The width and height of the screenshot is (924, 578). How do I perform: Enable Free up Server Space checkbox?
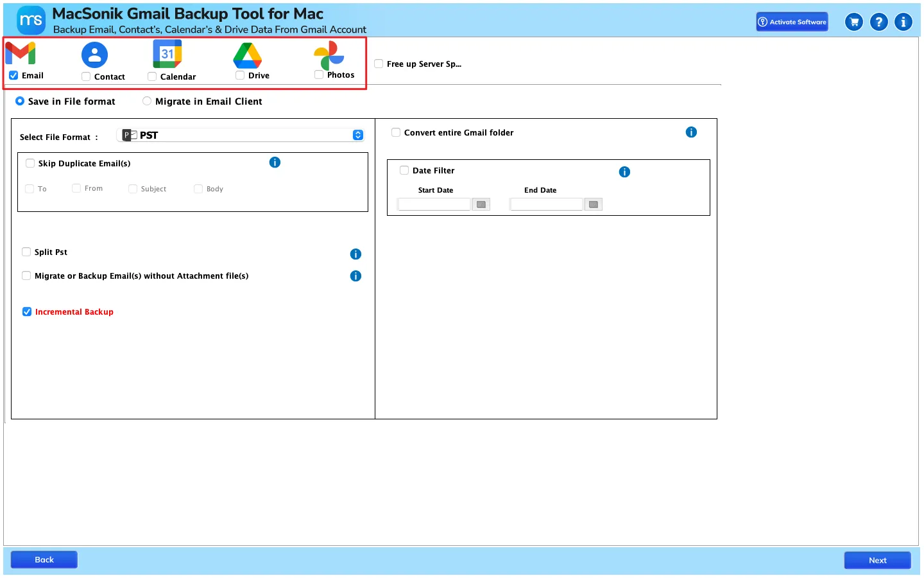pos(379,64)
